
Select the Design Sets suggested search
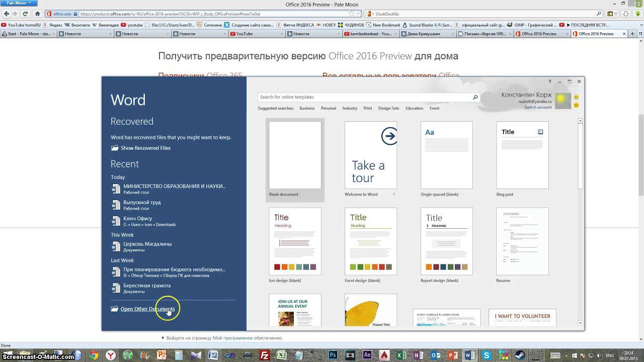coord(388,108)
